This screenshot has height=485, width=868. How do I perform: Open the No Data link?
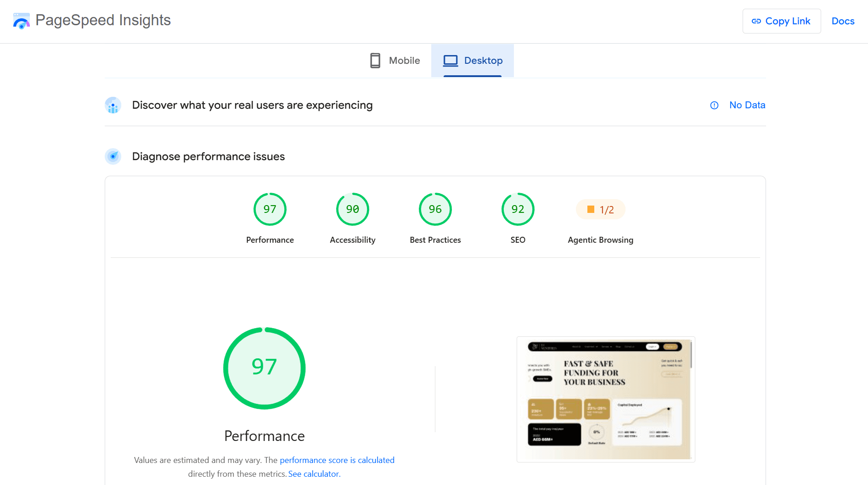pos(747,105)
